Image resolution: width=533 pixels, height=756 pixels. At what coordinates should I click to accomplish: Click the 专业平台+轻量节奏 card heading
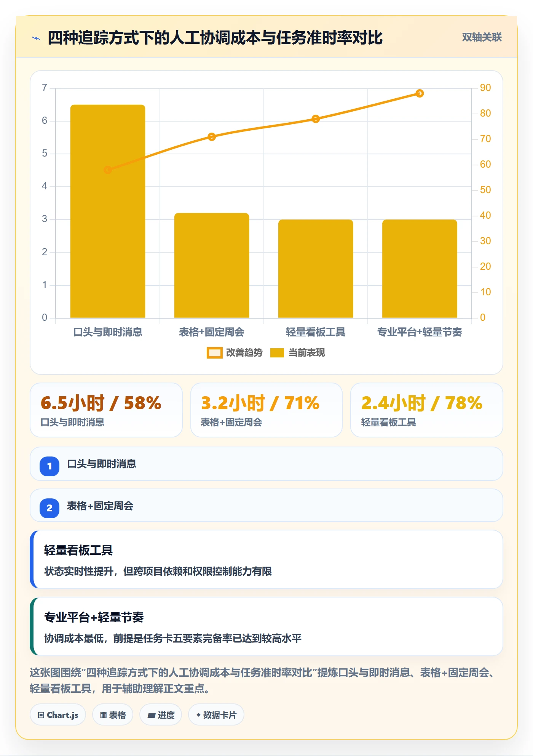coord(94,617)
